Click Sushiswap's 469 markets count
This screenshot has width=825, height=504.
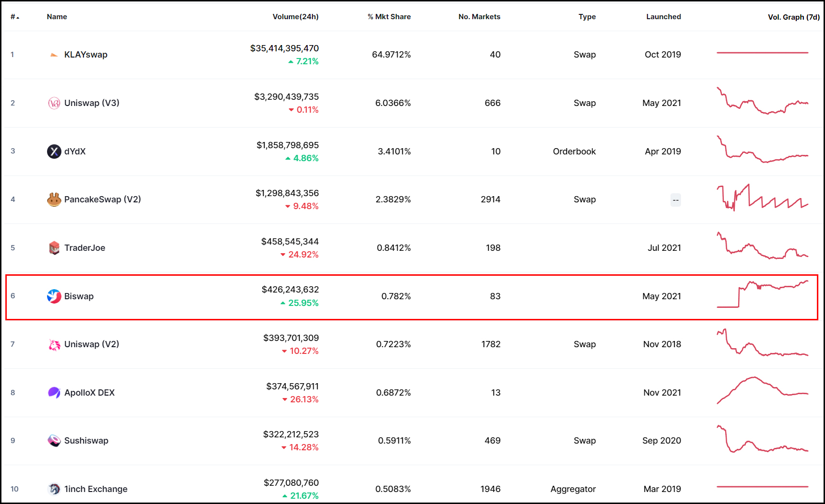[x=492, y=441]
